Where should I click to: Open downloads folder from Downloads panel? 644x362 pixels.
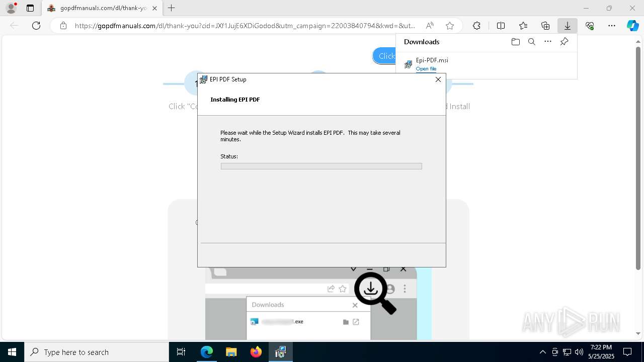(x=515, y=42)
